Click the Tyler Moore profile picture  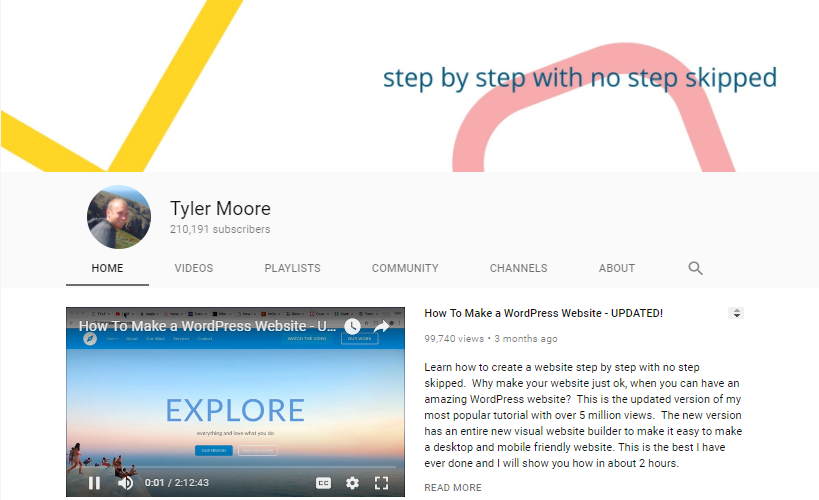[119, 217]
